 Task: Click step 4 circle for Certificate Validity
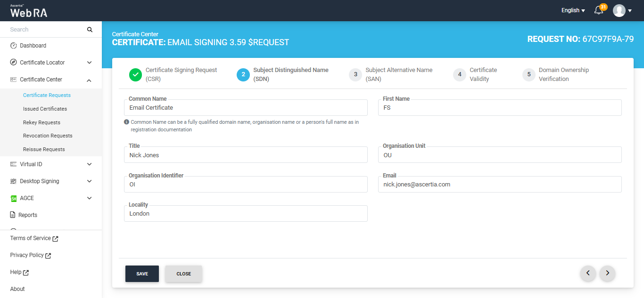[459, 74]
